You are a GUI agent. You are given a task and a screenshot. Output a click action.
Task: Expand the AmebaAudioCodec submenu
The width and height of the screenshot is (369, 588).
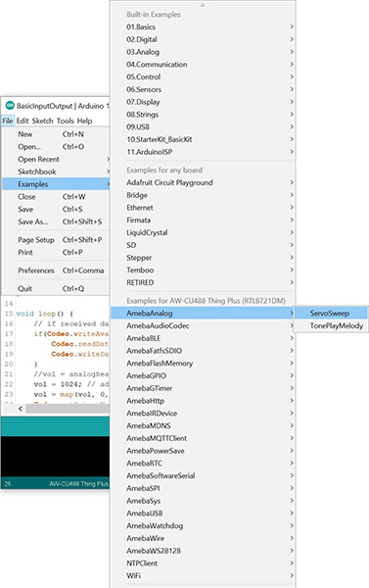[203, 325]
